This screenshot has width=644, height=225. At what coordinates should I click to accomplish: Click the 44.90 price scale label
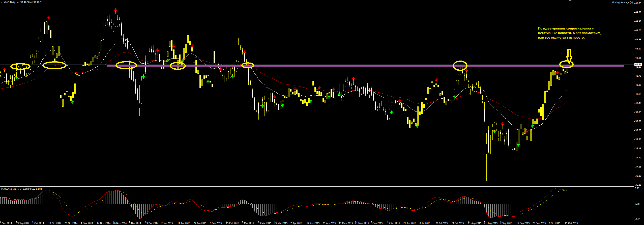pos(638,12)
